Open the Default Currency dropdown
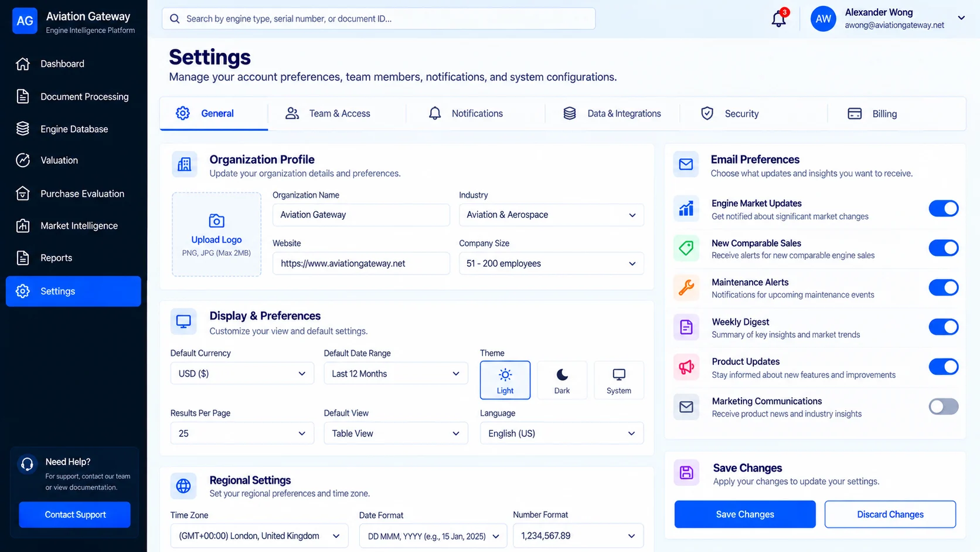Image resolution: width=980 pixels, height=552 pixels. [x=242, y=374]
